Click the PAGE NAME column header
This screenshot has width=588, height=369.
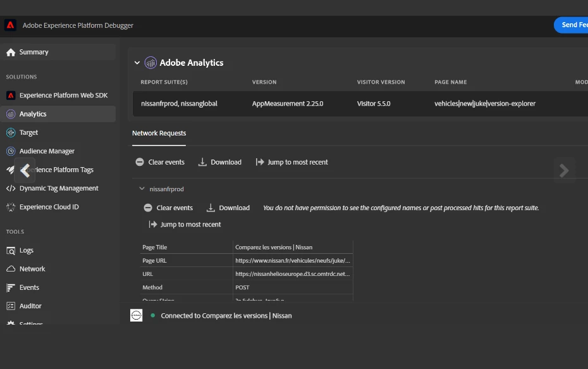pos(451,82)
